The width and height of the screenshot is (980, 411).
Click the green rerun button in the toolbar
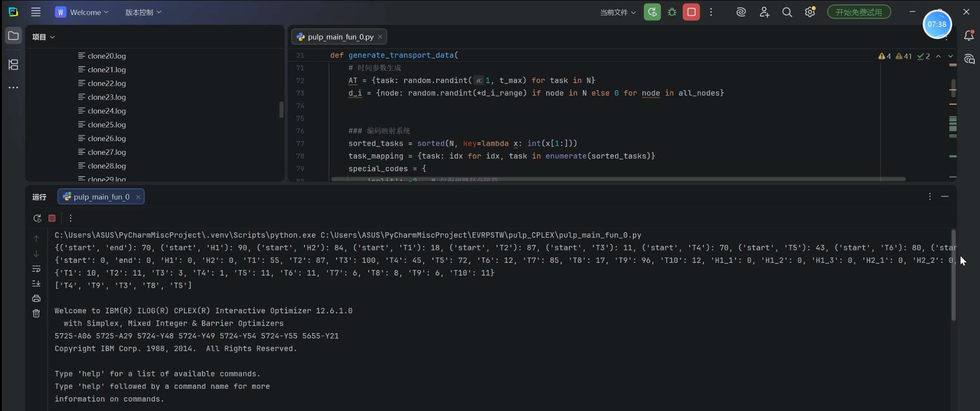[652, 12]
